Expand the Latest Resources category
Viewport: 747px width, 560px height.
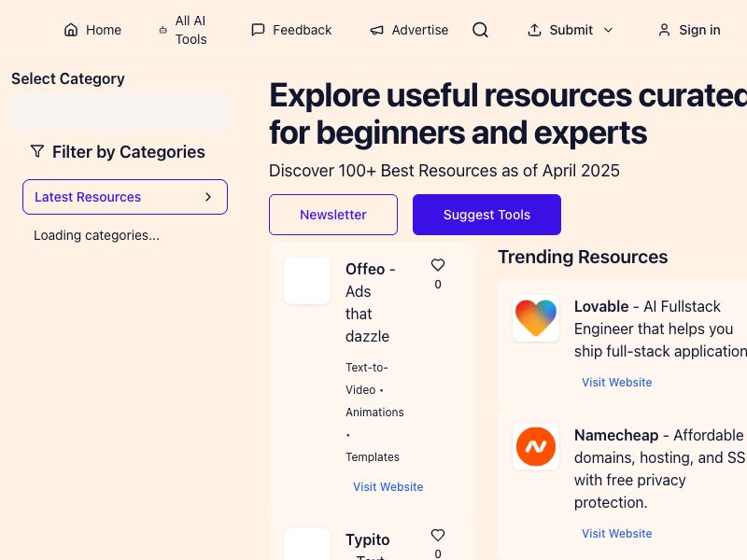(125, 197)
